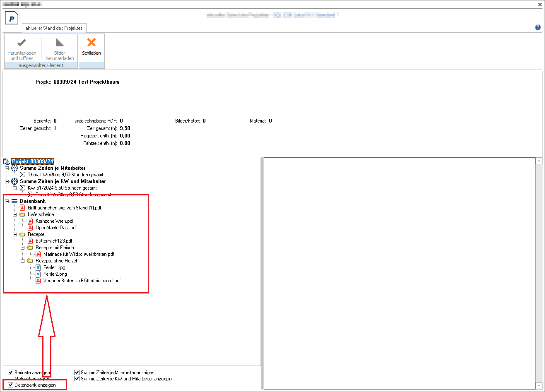
Task: Select OpenMasterData.pdf in the tree
Action: (x=56, y=228)
